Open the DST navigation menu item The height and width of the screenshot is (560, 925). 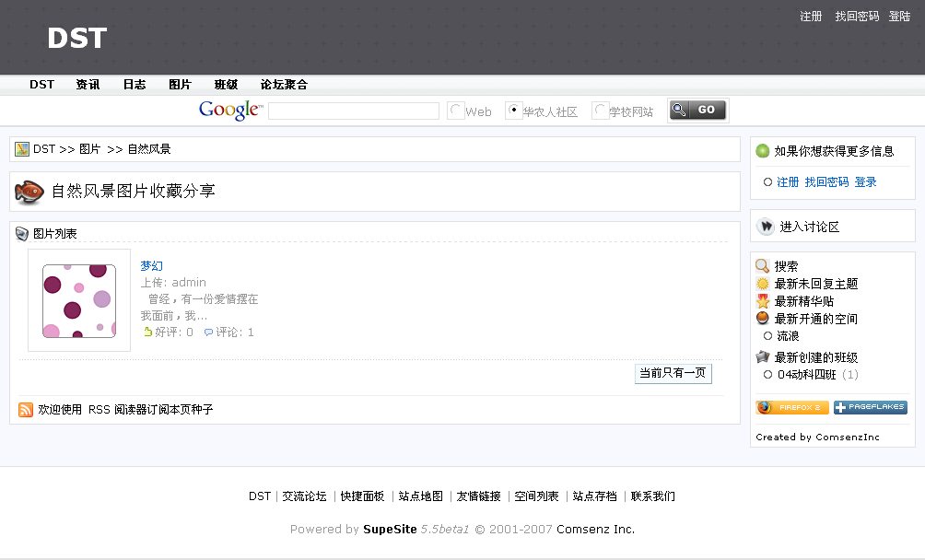click(x=41, y=85)
